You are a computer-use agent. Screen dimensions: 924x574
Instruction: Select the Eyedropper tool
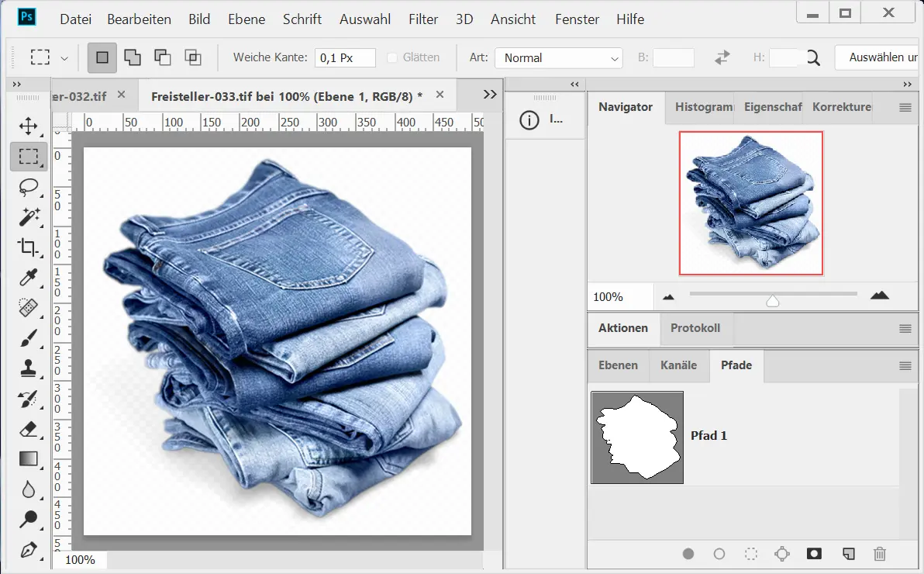29,278
